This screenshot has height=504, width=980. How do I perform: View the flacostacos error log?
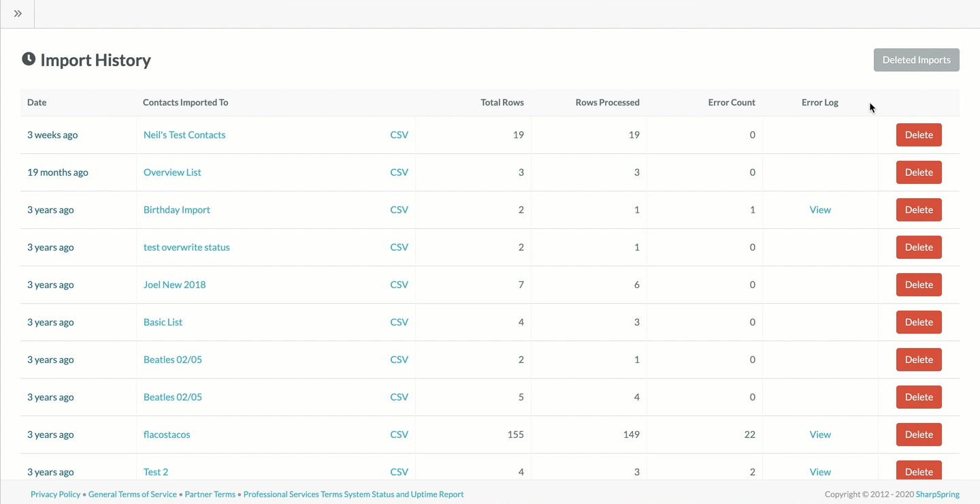pos(820,435)
